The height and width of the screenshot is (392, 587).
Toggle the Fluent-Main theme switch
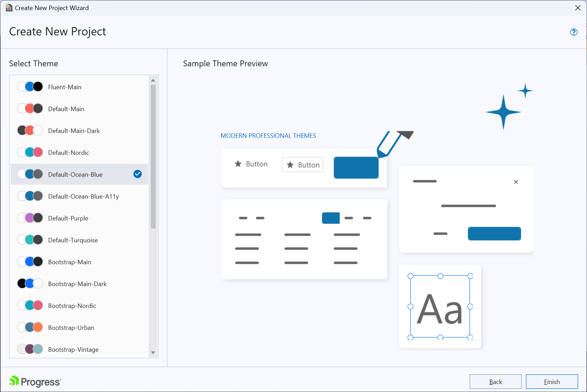[x=30, y=86]
